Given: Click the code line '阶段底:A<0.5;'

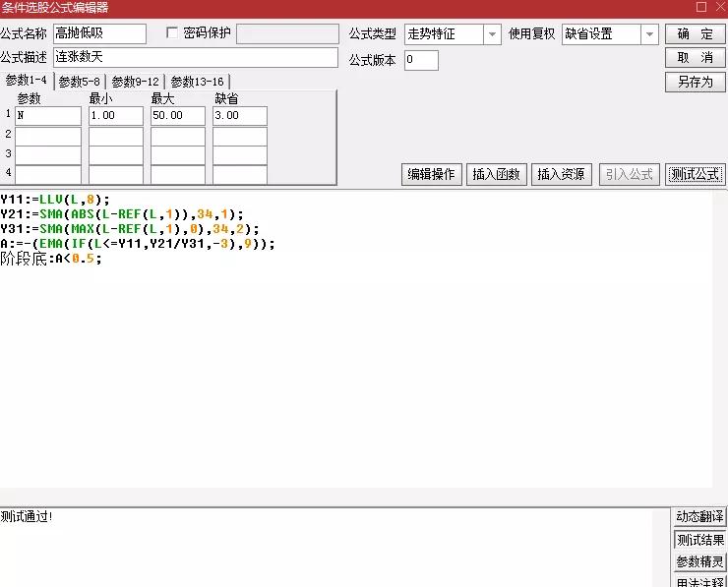Looking at the screenshot, I should pyautogui.click(x=50, y=259).
